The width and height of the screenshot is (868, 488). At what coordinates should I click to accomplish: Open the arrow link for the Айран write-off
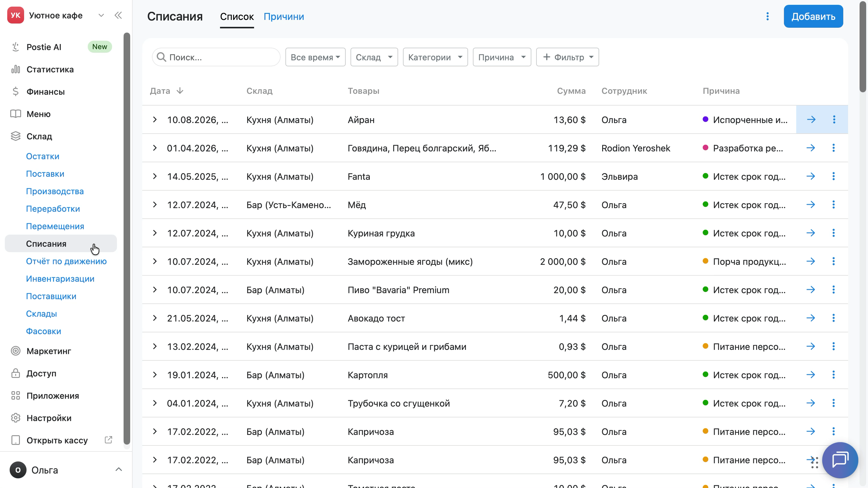click(x=811, y=119)
